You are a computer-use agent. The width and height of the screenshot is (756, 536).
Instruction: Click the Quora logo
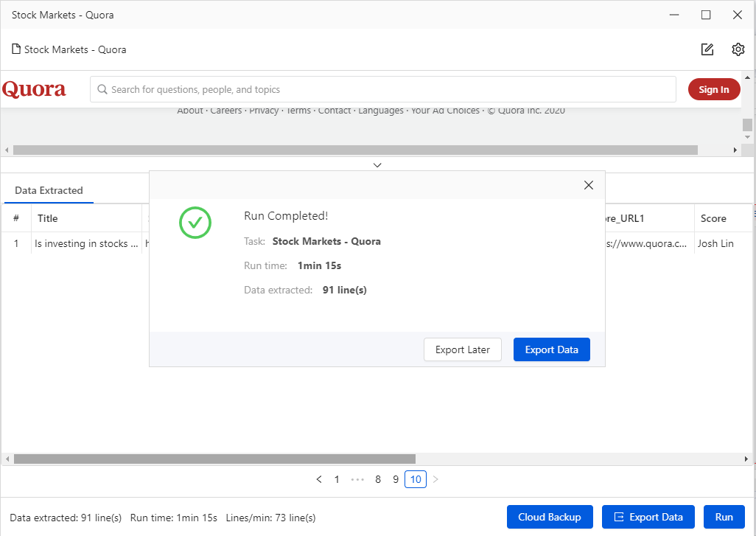point(34,89)
